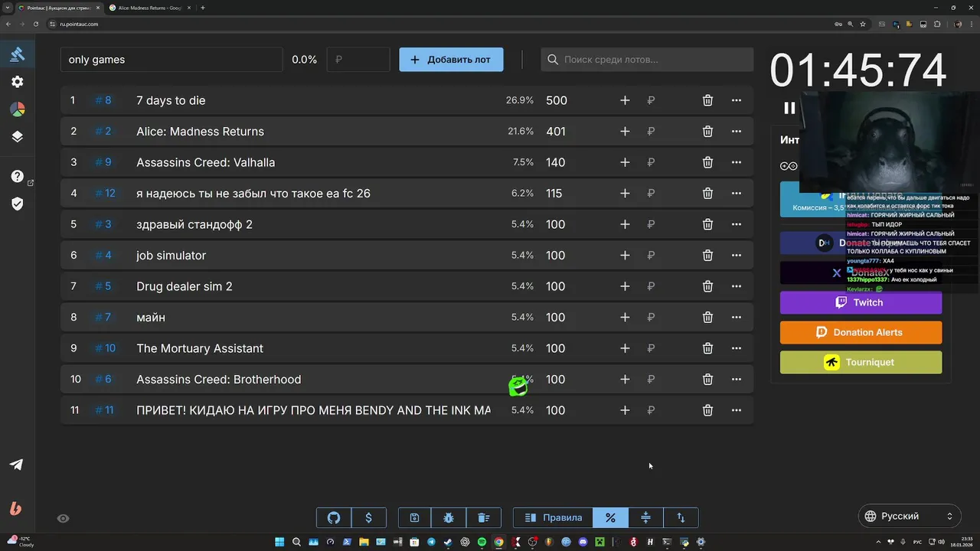Click the shield check icon in sidebar
Viewport: 980px width, 551px height.
point(17,204)
